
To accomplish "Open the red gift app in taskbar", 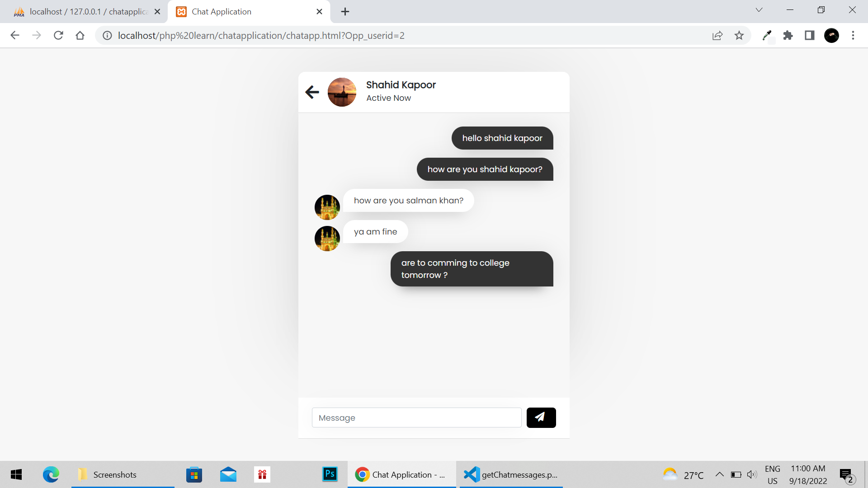I will point(262,474).
